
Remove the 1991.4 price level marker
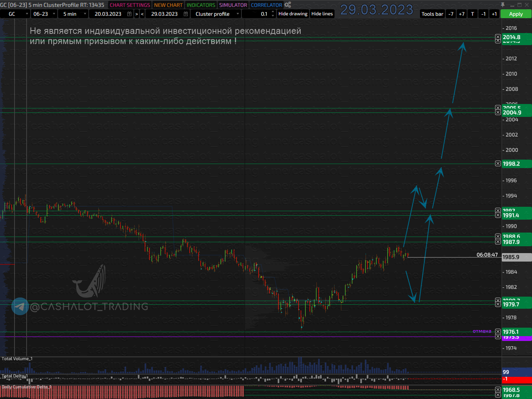(x=498, y=216)
